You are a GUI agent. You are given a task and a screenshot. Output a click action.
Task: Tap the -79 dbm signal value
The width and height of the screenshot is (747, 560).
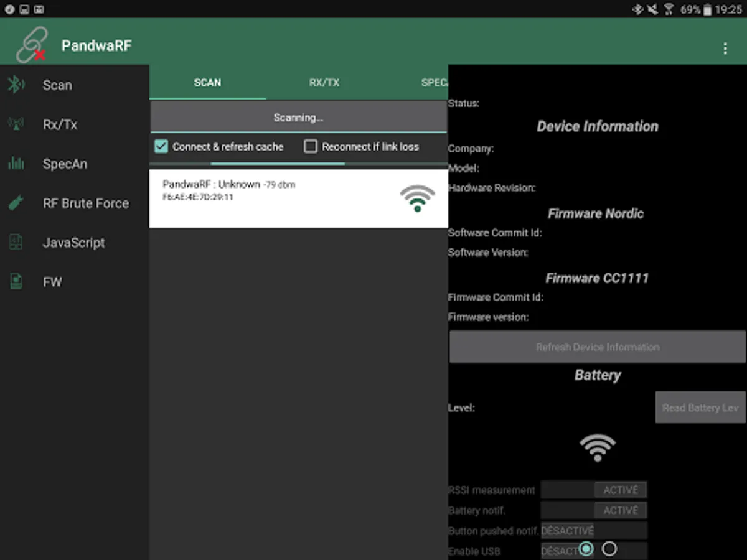point(279,185)
